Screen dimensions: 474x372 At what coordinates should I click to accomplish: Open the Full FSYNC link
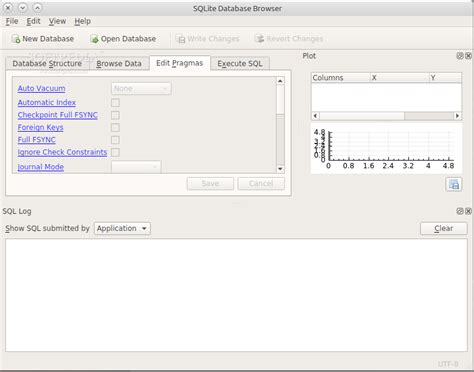click(x=37, y=140)
